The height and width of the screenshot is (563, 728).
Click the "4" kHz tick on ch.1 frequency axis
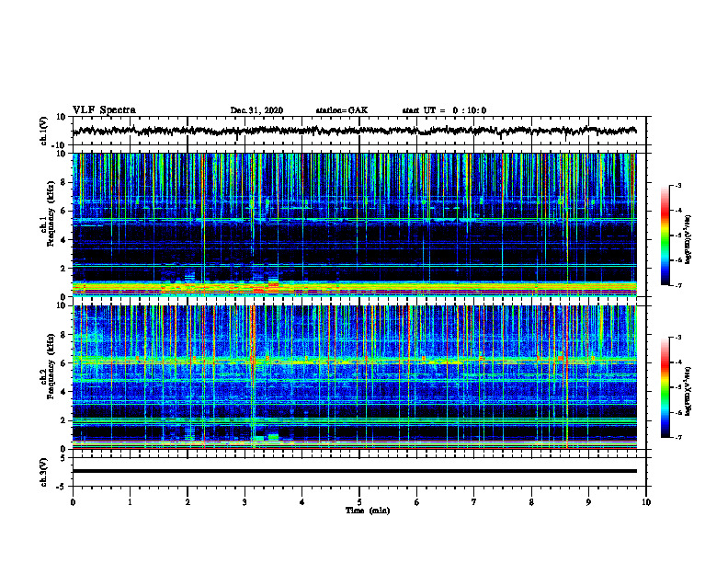click(64, 240)
